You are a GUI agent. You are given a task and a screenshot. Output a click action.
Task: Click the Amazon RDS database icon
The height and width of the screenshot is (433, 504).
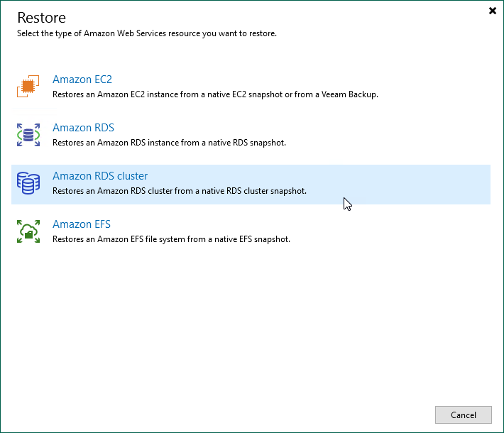pos(28,135)
